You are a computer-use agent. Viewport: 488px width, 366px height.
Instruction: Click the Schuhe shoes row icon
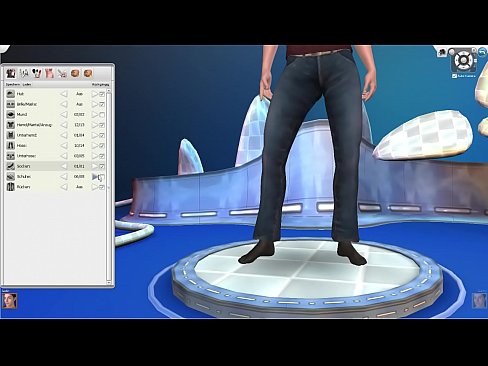point(11,176)
